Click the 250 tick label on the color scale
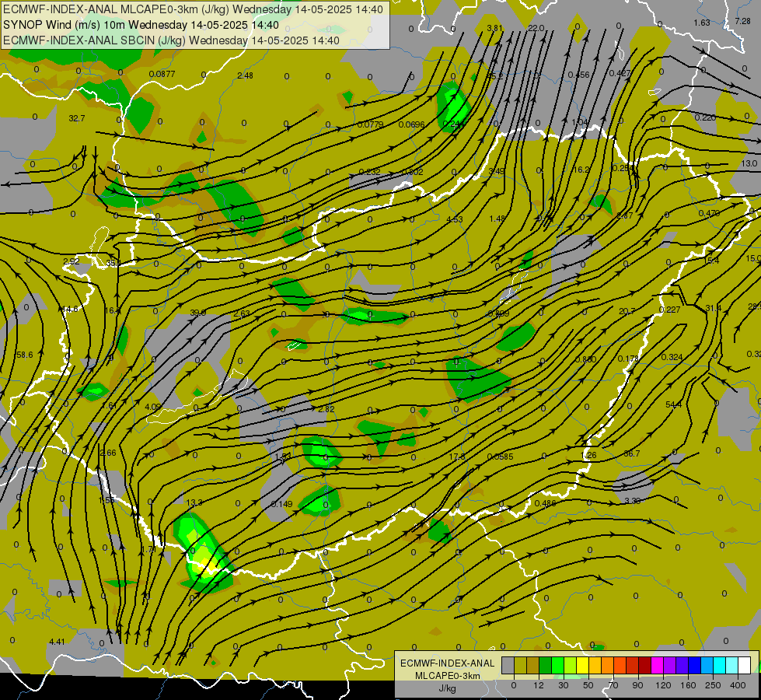The width and height of the screenshot is (761, 700). 713,685
